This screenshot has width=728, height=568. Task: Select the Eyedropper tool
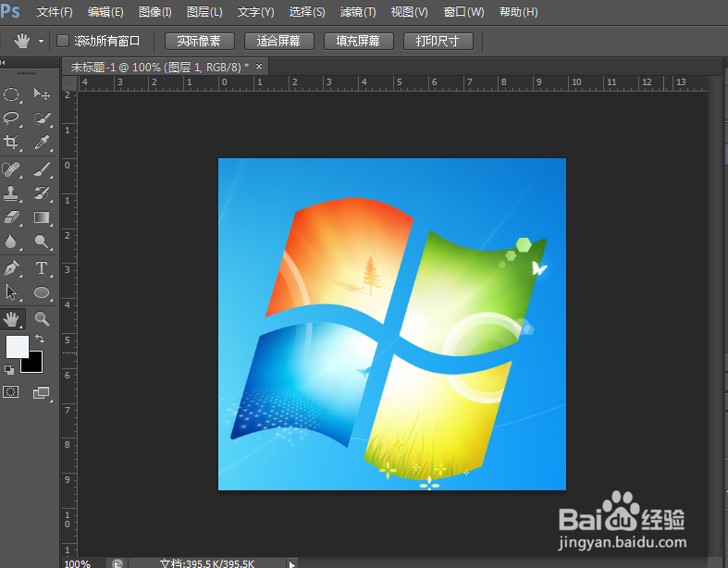click(x=42, y=142)
